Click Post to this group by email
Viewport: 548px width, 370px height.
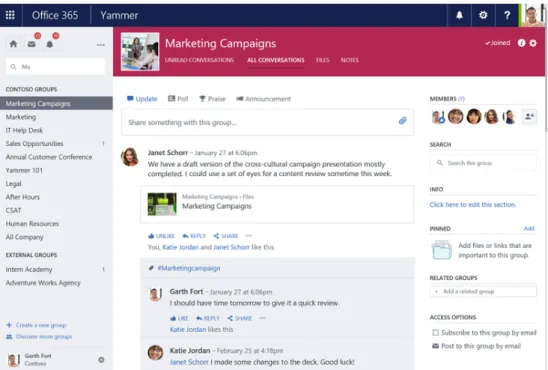click(477, 346)
